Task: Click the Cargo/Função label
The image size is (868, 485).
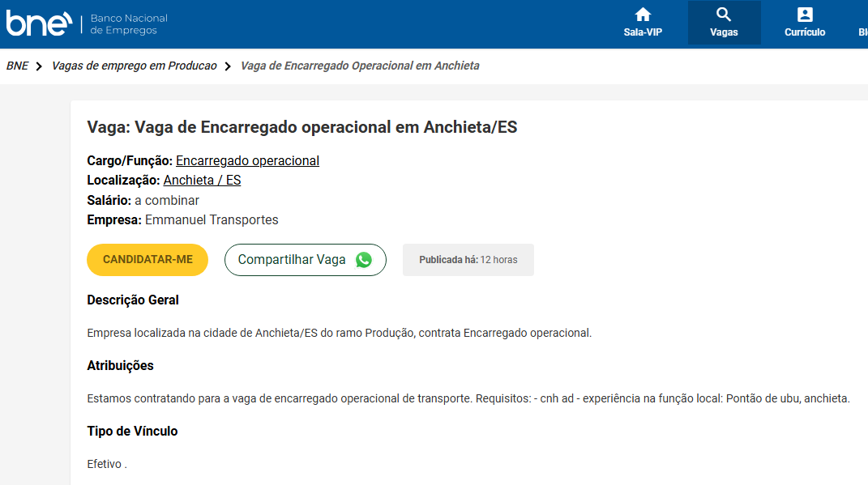Action: [130, 161]
